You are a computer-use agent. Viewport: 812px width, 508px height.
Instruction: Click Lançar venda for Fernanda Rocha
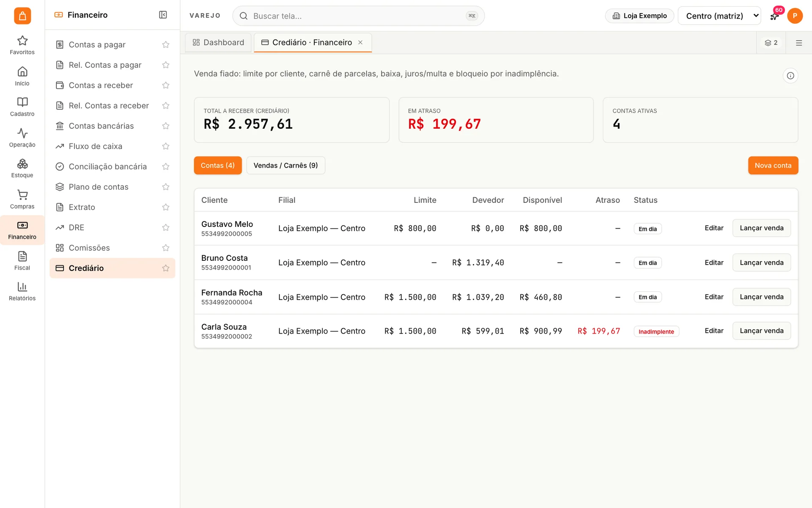[x=762, y=297]
